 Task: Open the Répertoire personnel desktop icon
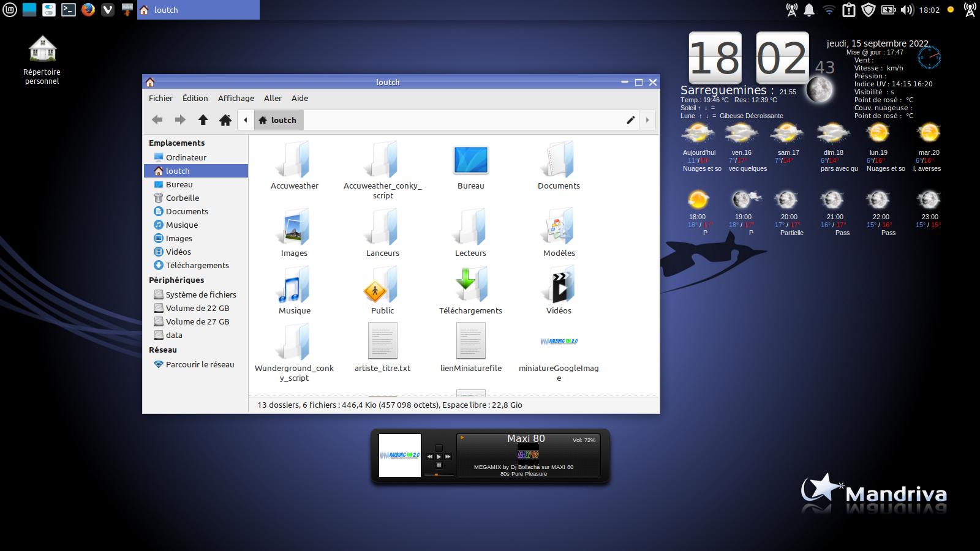[42, 60]
